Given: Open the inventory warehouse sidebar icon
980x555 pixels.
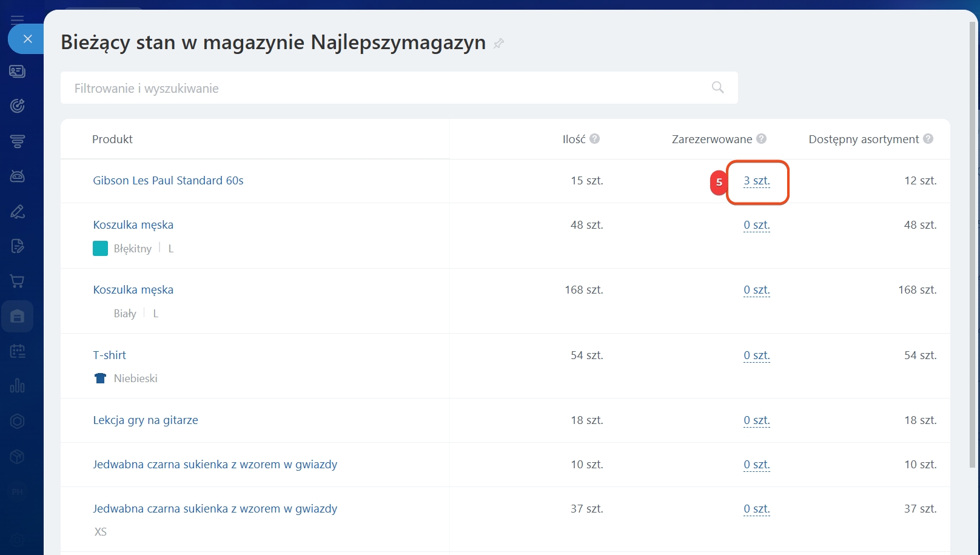Looking at the screenshot, I should click(18, 316).
